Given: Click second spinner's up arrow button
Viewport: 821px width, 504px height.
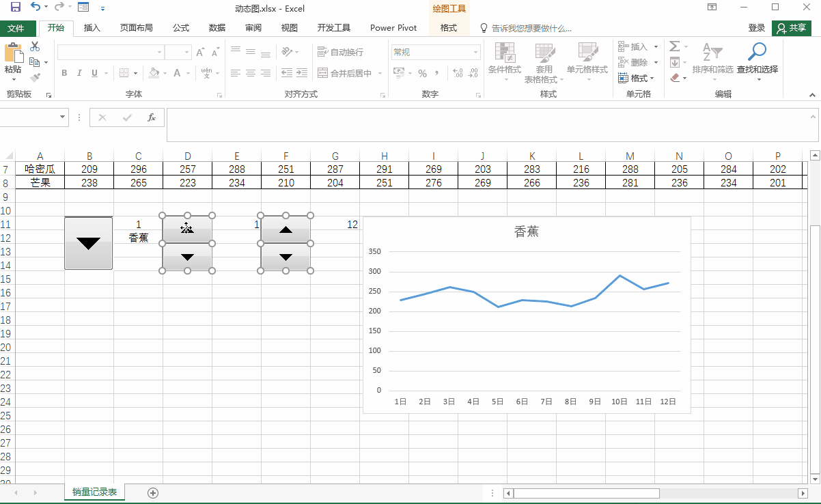Looking at the screenshot, I should pos(286,229).
